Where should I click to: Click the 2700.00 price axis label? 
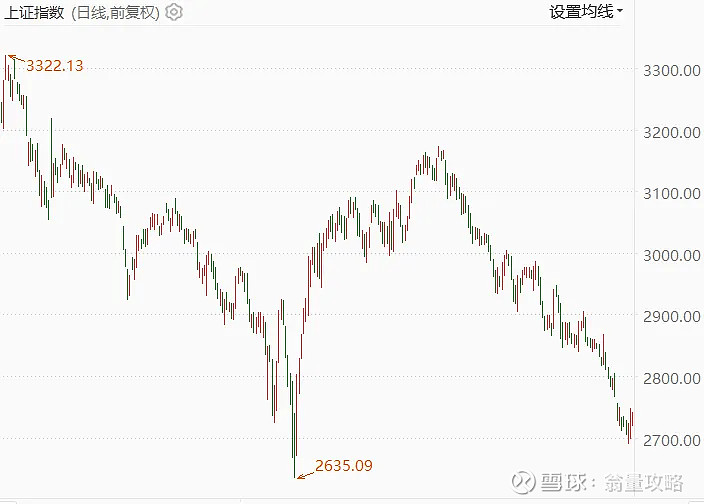tap(672, 440)
